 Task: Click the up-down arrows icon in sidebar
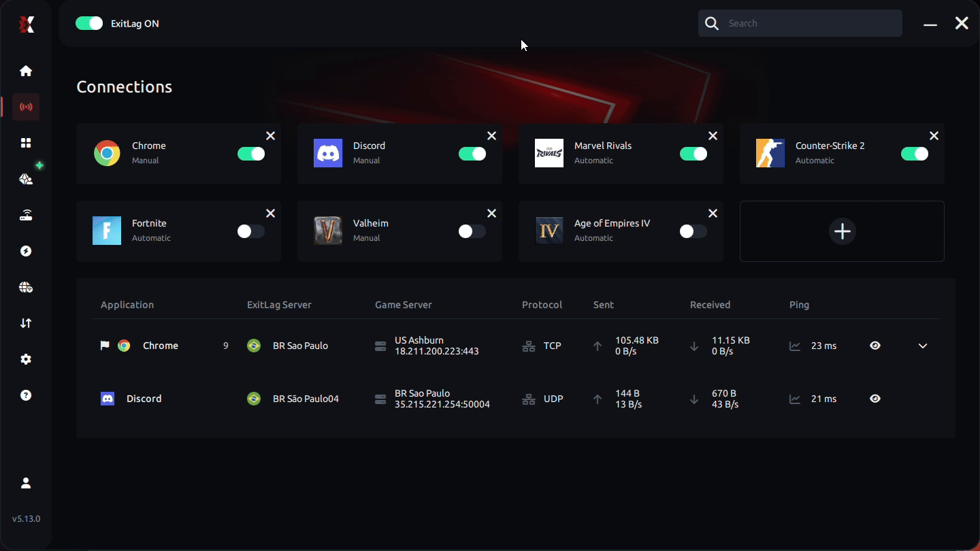coord(26,323)
